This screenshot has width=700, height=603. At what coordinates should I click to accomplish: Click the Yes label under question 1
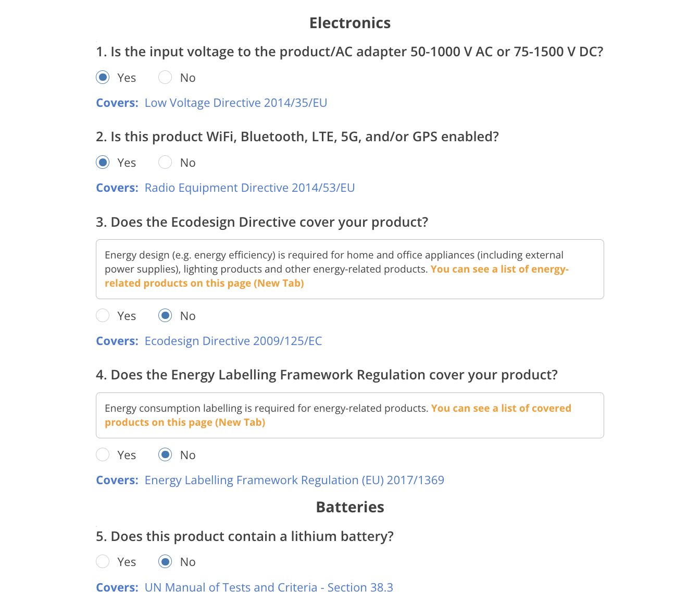click(127, 78)
